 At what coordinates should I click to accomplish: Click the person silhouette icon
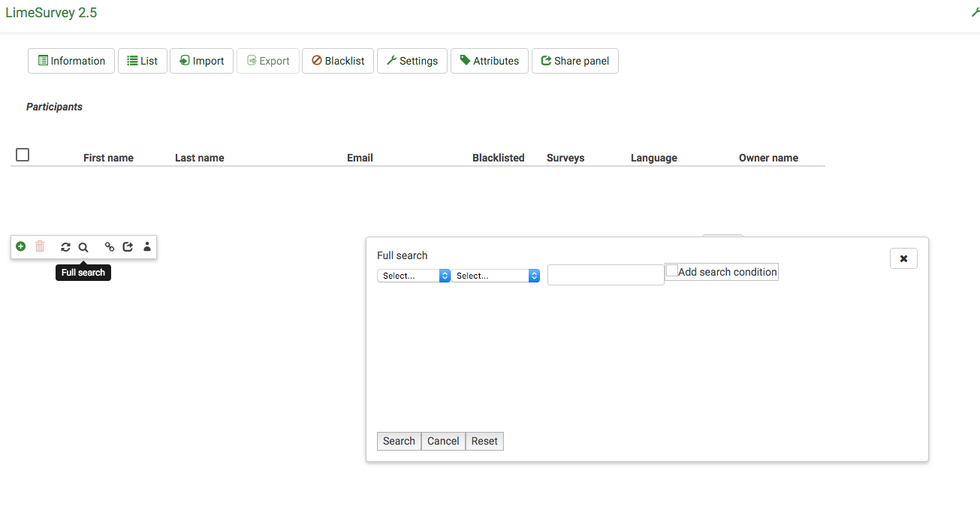pos(147,246)
